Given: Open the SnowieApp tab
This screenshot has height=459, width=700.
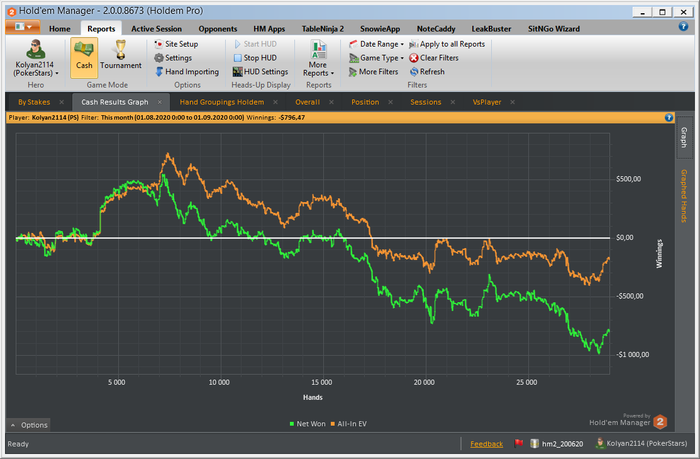Looking at the screenshot, I should coord(380,29).
